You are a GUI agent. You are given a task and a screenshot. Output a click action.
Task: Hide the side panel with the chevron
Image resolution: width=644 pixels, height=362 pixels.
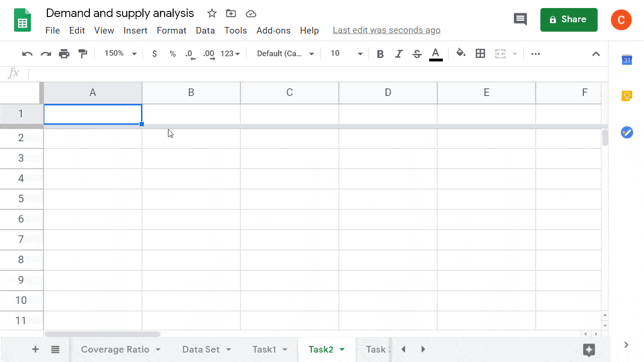point(626,345)
